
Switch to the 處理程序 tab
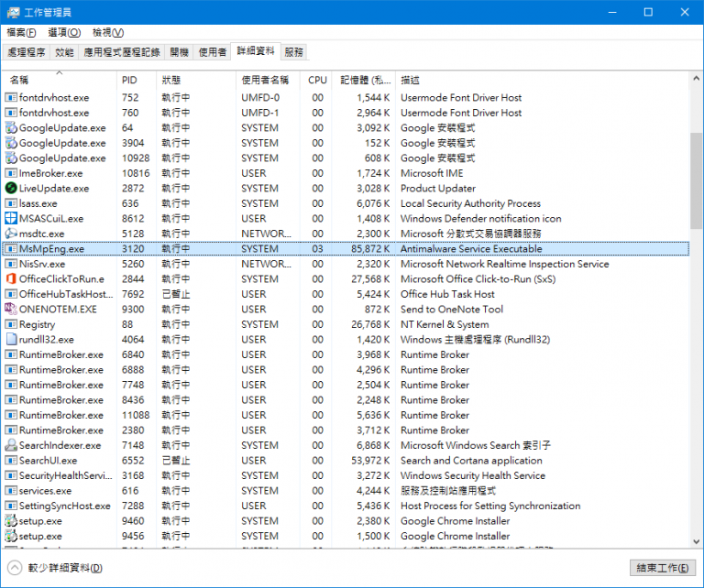[27, 52]
